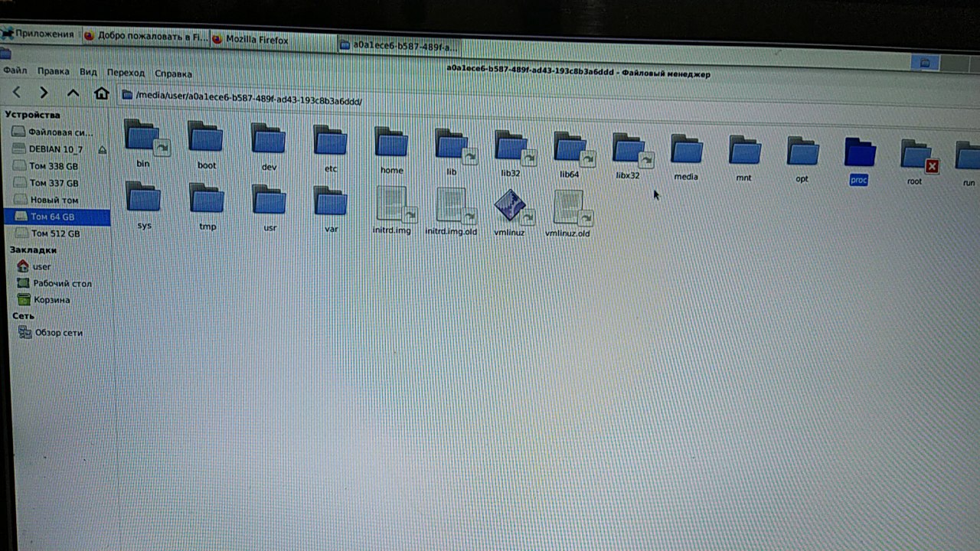
Task: Click the workspace switcher in top panel
Action: [x=924, y=63]
